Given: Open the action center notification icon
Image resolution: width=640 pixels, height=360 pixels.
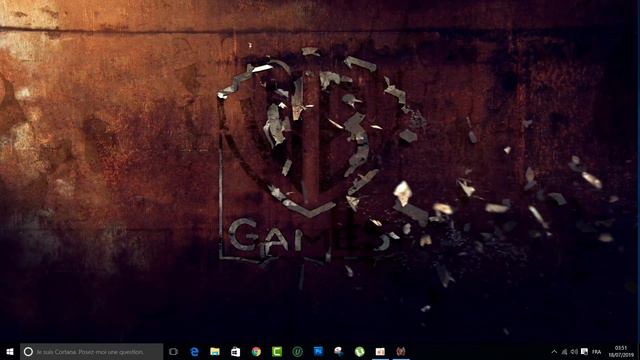Looking at the screenshot, I should coord(584,351).
